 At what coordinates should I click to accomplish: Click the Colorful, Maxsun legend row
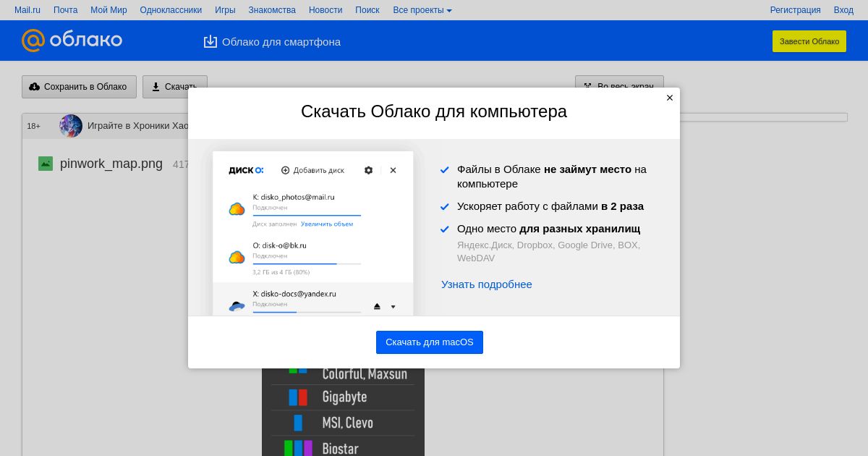pos(343,376)
